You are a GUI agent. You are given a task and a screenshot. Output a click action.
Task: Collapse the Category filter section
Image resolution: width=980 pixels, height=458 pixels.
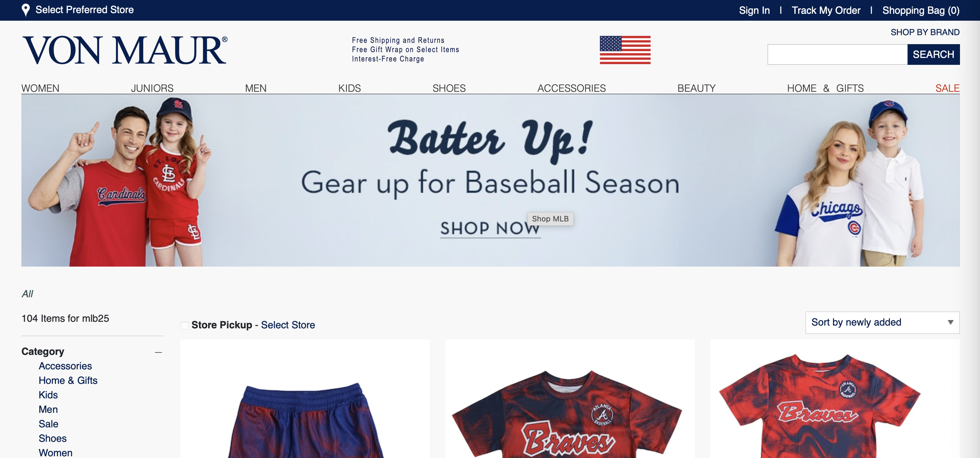coord(158,352)
